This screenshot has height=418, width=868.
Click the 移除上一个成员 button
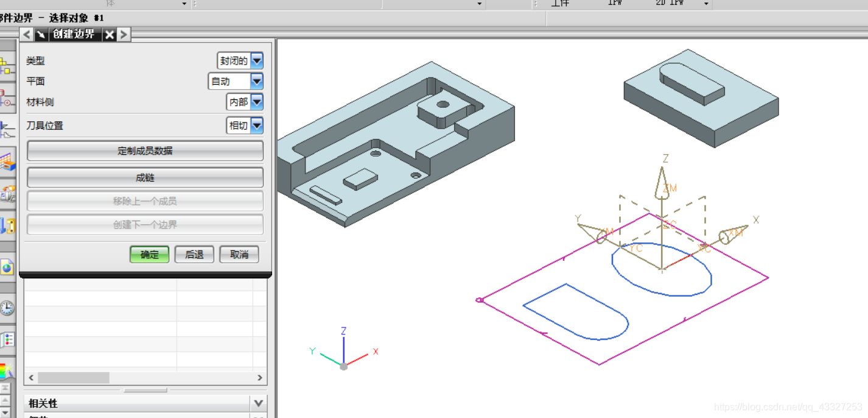[x=145, y=201]
